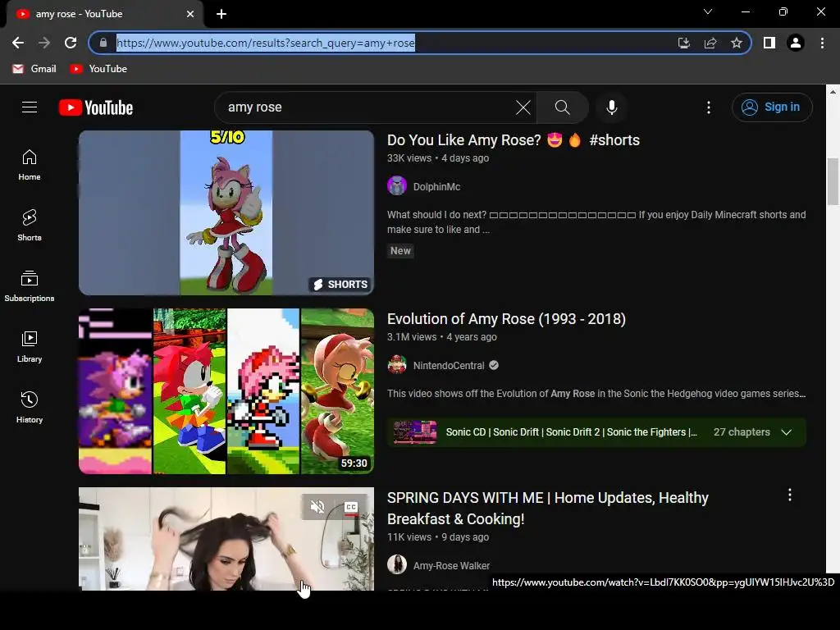The image size is (840, 630).
Task: View site info via the lock icon
Action: [x=103, y=43]
